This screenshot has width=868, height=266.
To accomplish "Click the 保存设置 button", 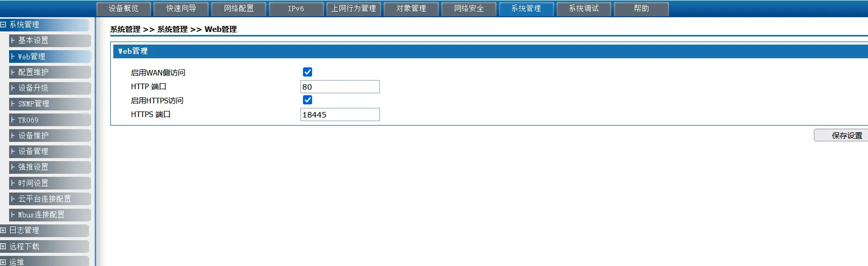I will pyautogui.click(x=841, y=135).
